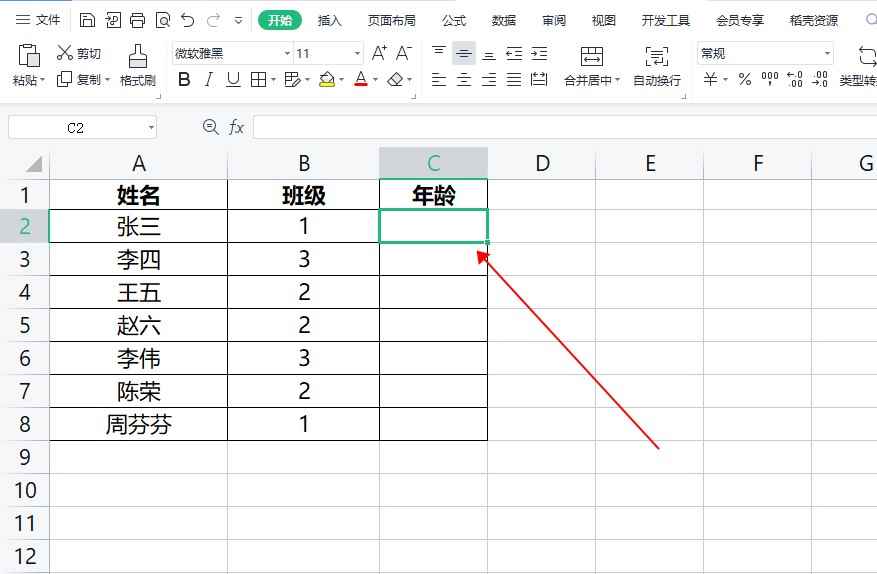This screenshot has height=574, width=877.
Task: Open the 文件 menu
Action: point(37,20)
